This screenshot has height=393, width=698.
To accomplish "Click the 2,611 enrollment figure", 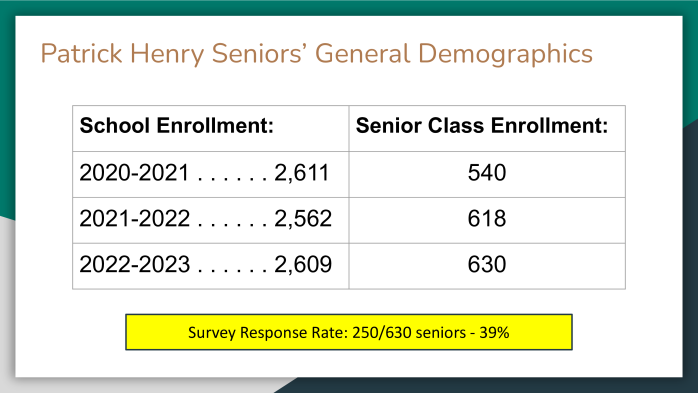I will (x=301, y=173).
